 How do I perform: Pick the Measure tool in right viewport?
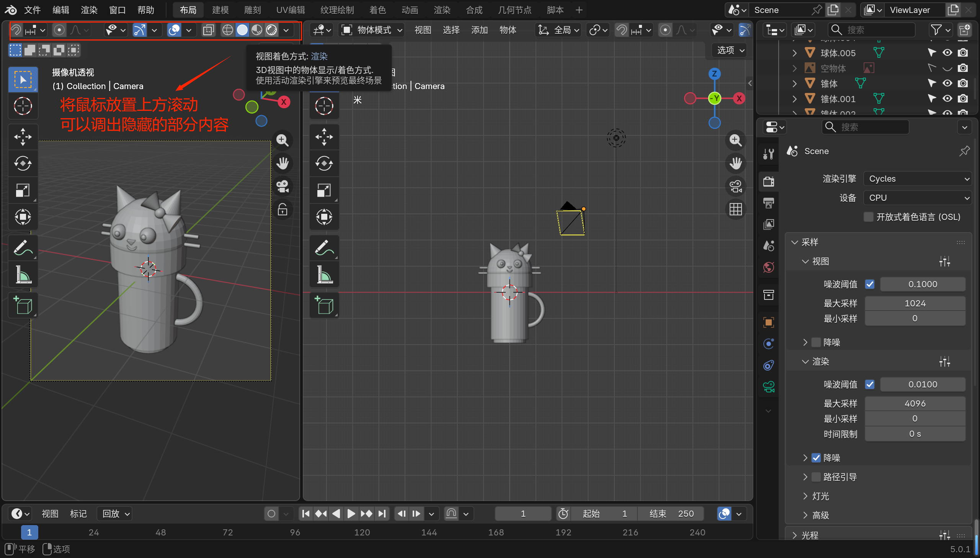click(x=324, y=275)
